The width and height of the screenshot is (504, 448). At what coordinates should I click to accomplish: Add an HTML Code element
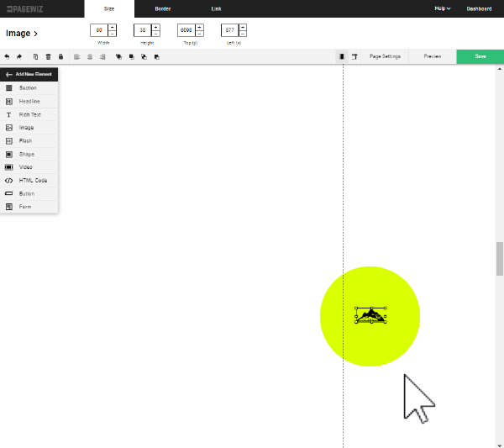[x=29, y=181]
